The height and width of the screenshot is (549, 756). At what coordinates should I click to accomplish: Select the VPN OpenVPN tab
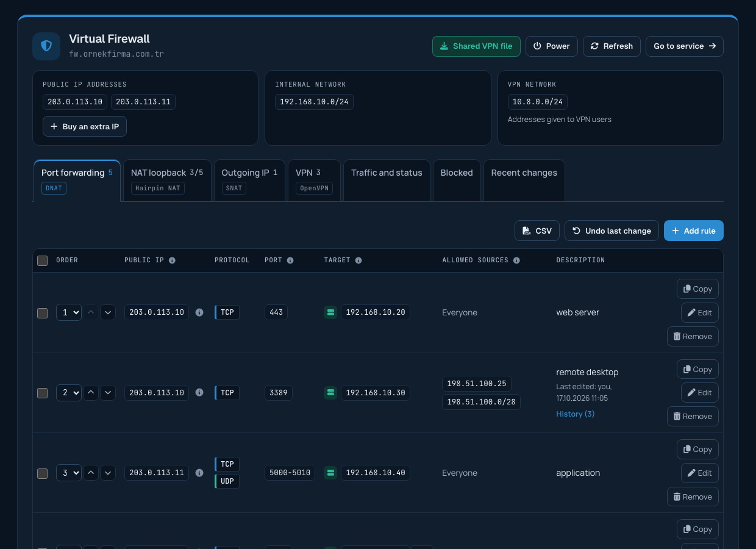(x=314, y=180)
